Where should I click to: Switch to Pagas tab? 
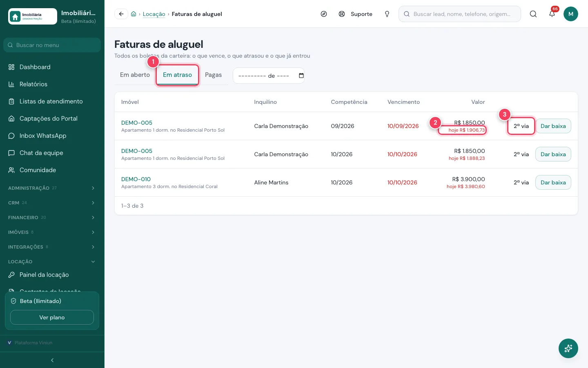[x=213, y=75]
